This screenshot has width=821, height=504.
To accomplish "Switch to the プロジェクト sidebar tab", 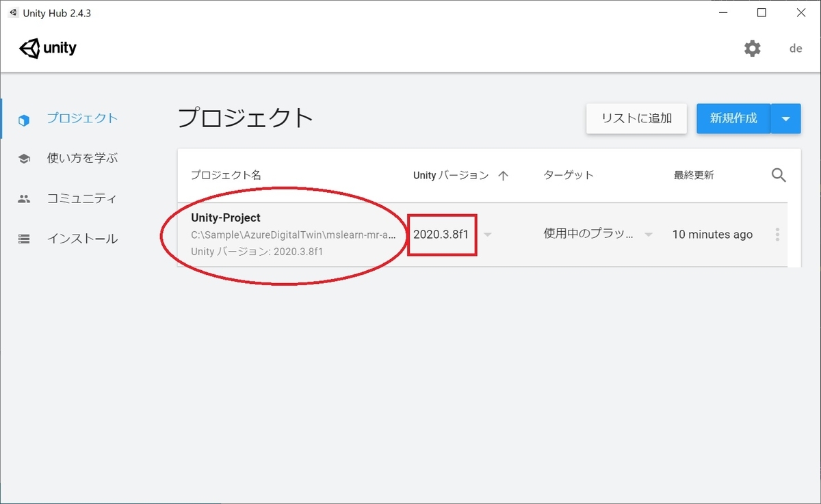I will click(x=82, y=118).
